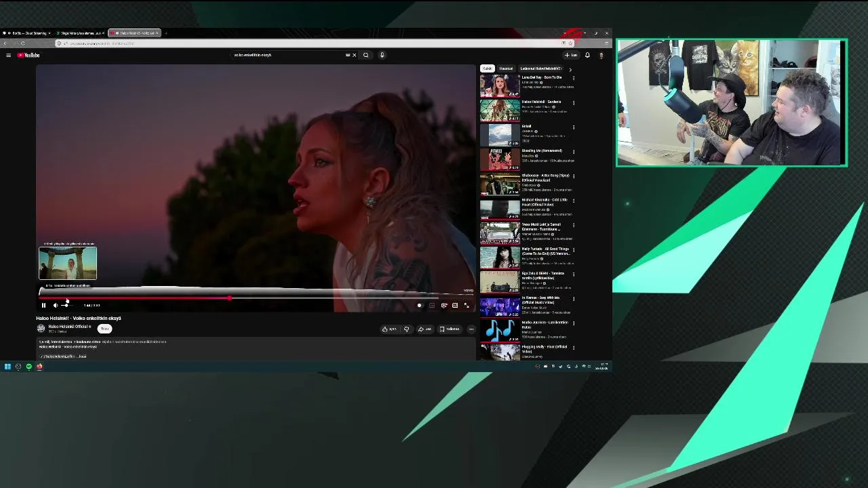Open options menu for Cold Little Heart video
This screenshot has width=868, height=488.
pyautogui.click(x=574, y=201)
